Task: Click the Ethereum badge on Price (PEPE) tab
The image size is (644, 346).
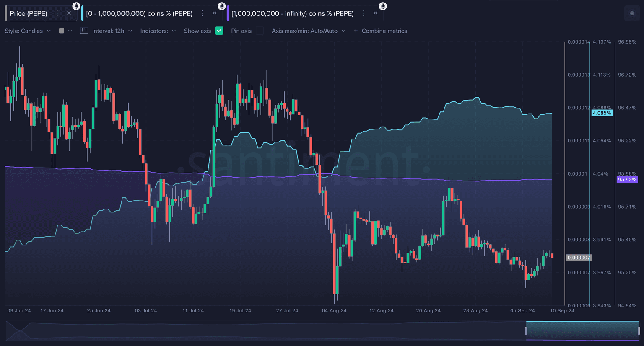Action: pos(76,6)
